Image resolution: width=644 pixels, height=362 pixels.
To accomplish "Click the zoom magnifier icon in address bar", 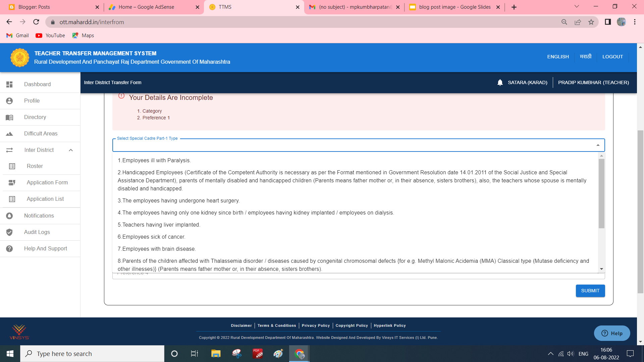I will tap(564, 22).
